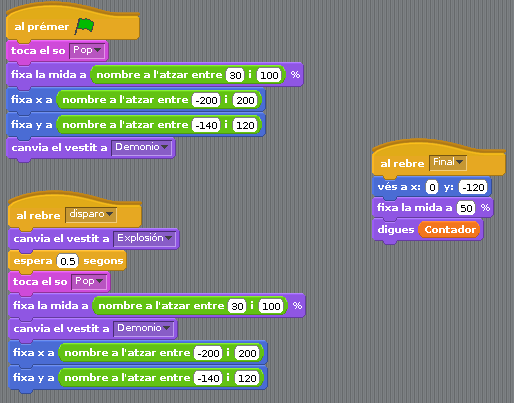Viewport: 514px width, 403px height.
Task: Open the disparo broadcast dropdown
Action: tap(91, 214)
